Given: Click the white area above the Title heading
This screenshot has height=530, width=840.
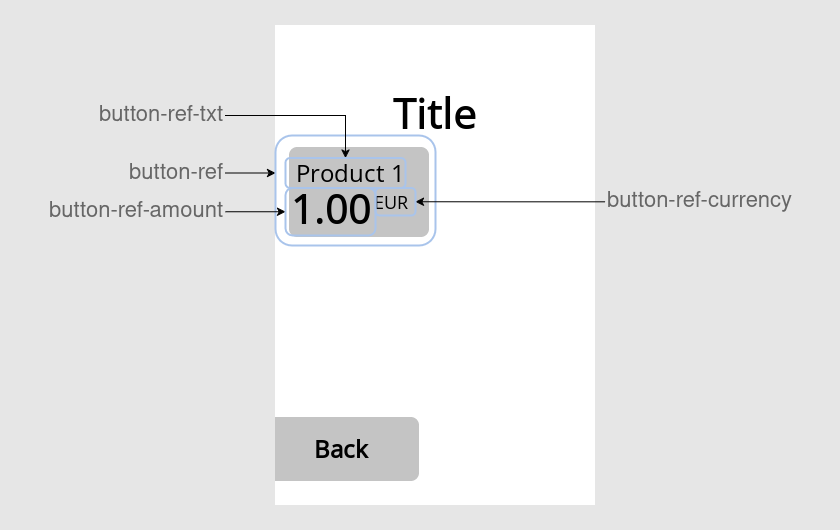Looking at the screenshot, I should 434,55.
